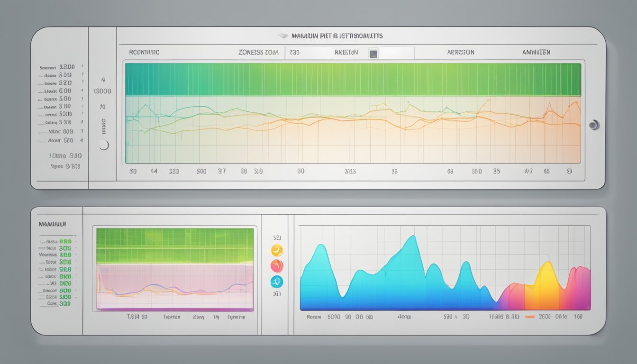
Task: Click the small arrow icon beside top title
Action: (x=283, y=36)
